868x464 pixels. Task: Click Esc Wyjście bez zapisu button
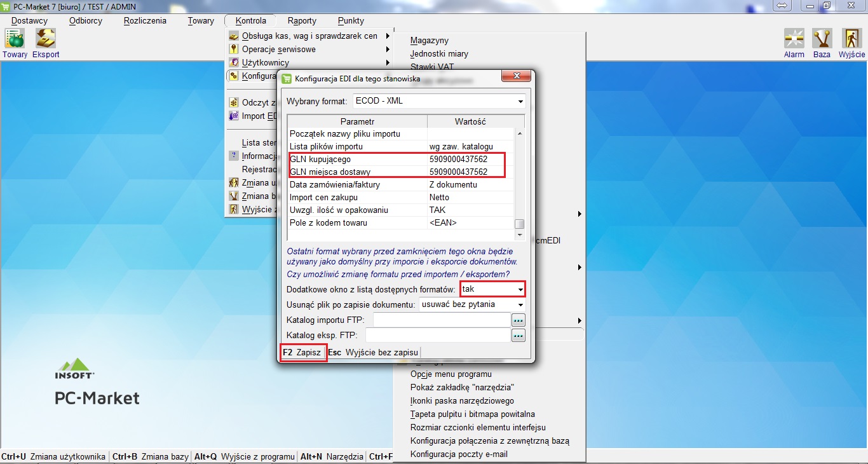373,352
